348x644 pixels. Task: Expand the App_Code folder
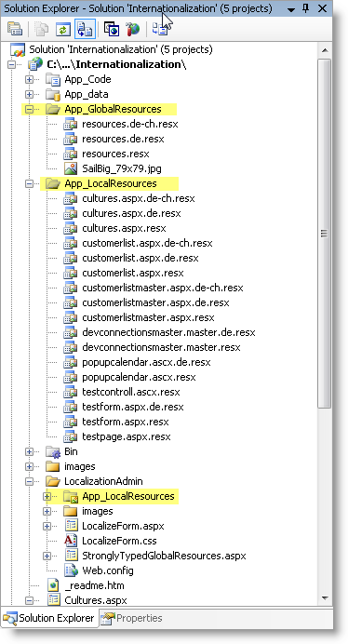[x=29, y=79]
